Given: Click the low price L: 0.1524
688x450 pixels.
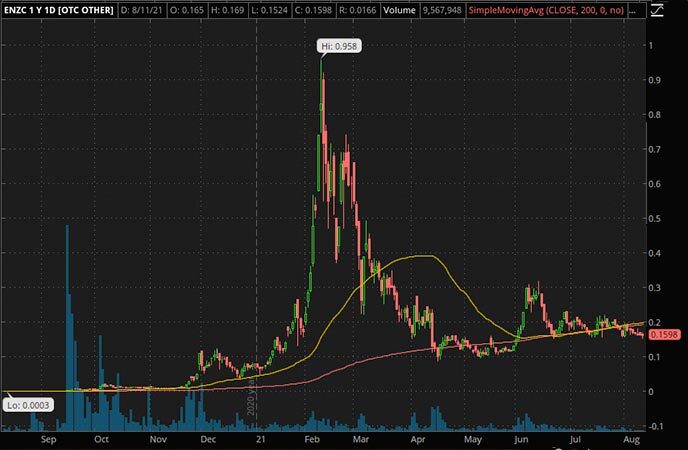Looking at the screenshot, I should point(268,10).
